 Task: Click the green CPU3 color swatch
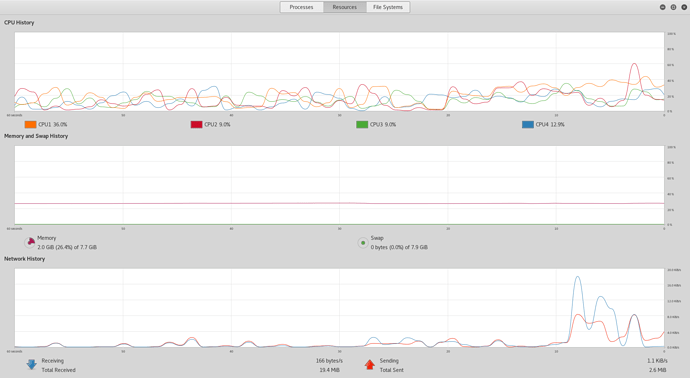click(x=362, y=125)
